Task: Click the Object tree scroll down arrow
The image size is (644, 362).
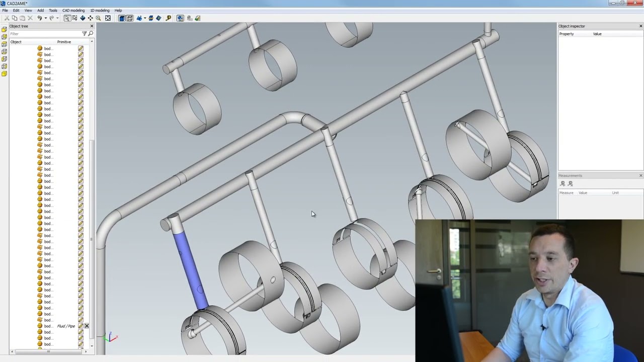Action: [92, 346]
